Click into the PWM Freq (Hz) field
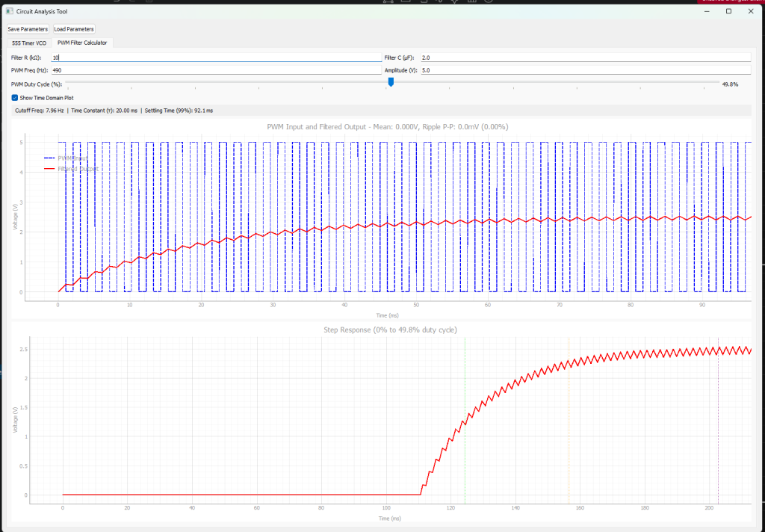Viewport: 765px width, 532px height. point(215,70)
